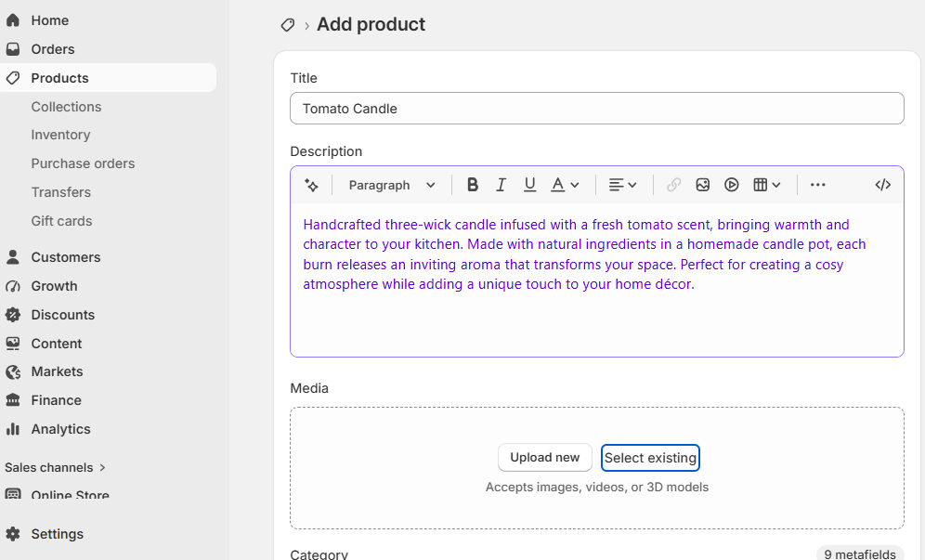The height and width of the screenshot is (560, 925).
Task: Click the Upload new button
Action: (544, 457)
